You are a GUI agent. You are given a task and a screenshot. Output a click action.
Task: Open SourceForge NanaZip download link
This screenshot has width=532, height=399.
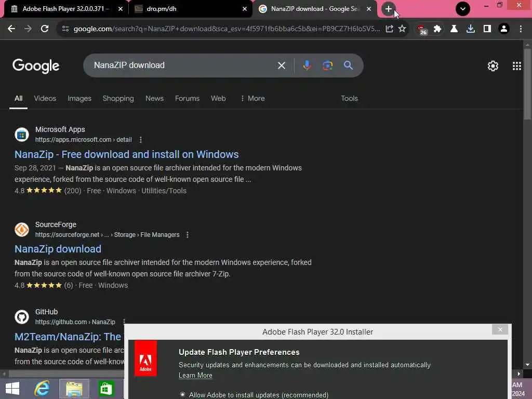pos(58,249)
